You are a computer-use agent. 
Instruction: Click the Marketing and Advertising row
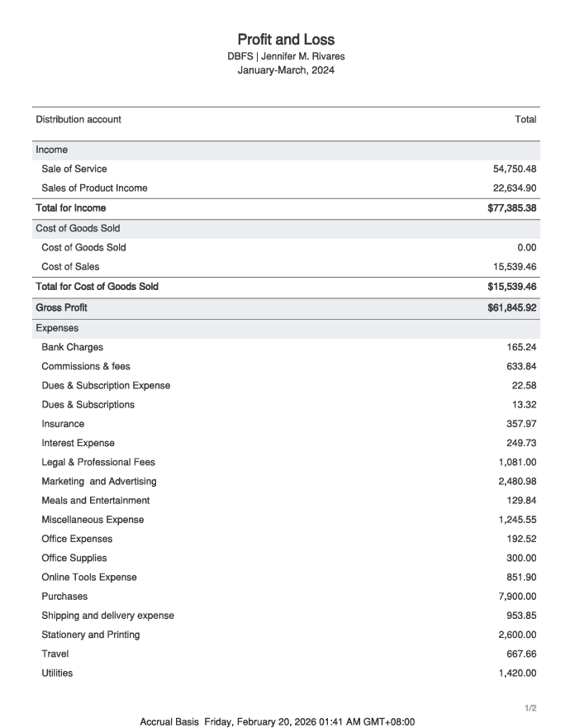[x=286, y=482]
